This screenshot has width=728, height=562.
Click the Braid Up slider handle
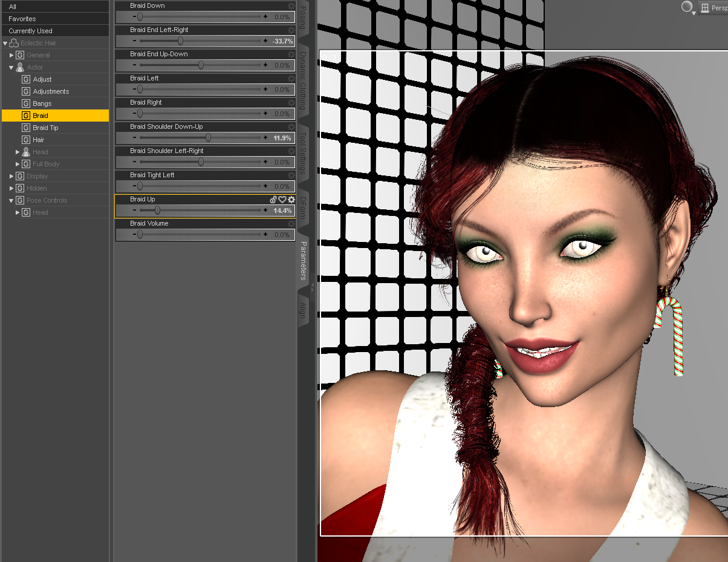[x=157, y=211]
